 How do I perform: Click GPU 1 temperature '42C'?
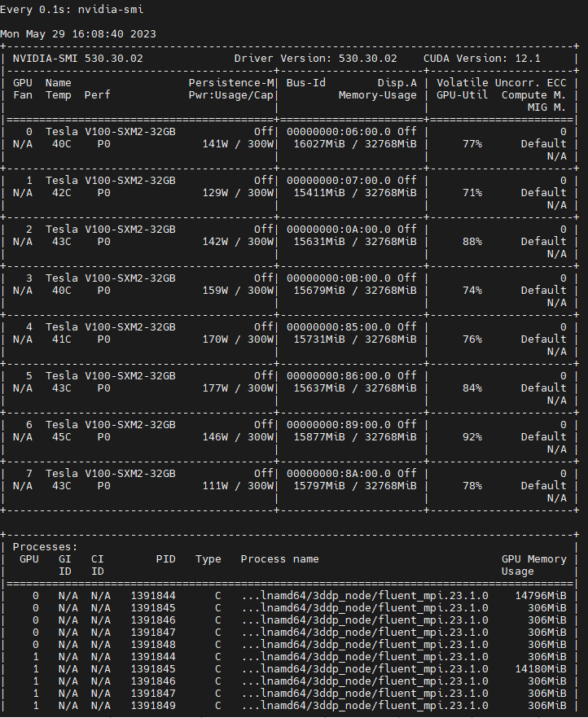[x=62, y=193]
